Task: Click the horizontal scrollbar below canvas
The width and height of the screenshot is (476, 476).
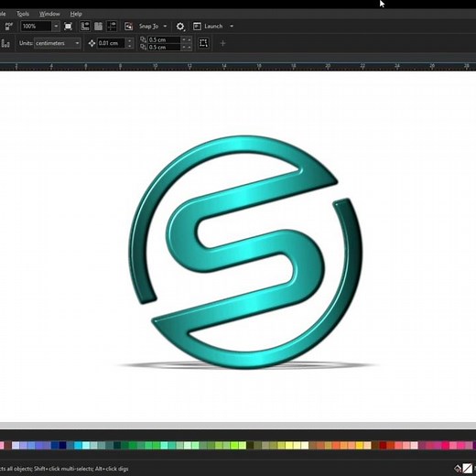Action: pyautogui.click(x=238, y=426)
